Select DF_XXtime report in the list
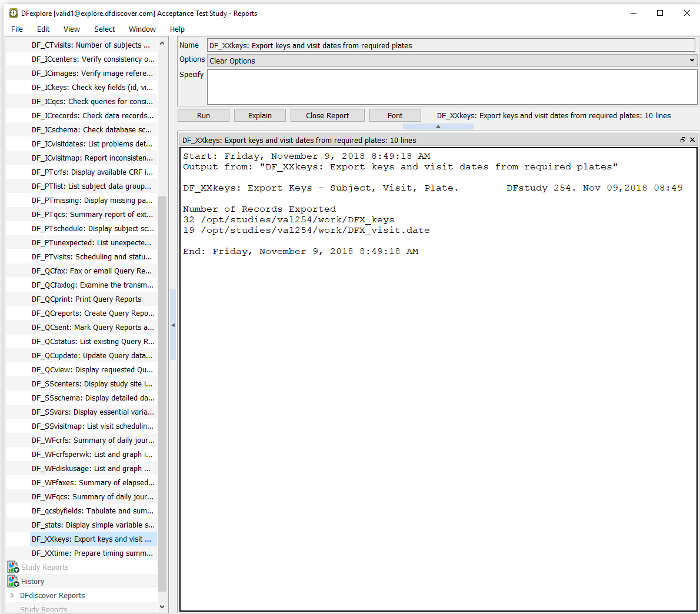700x614 pixels. pyautogui.click(x=92, y=553)
